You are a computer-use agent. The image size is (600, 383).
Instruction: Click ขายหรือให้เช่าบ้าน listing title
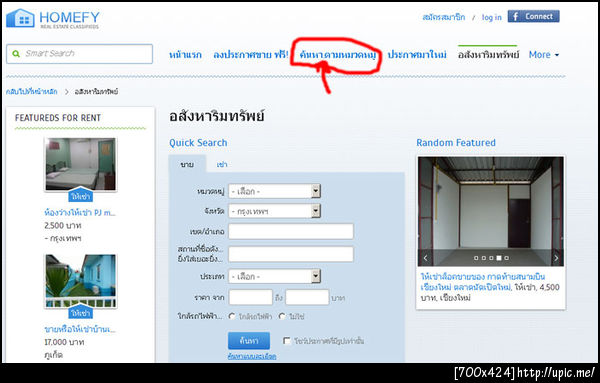tap(80, 329)
